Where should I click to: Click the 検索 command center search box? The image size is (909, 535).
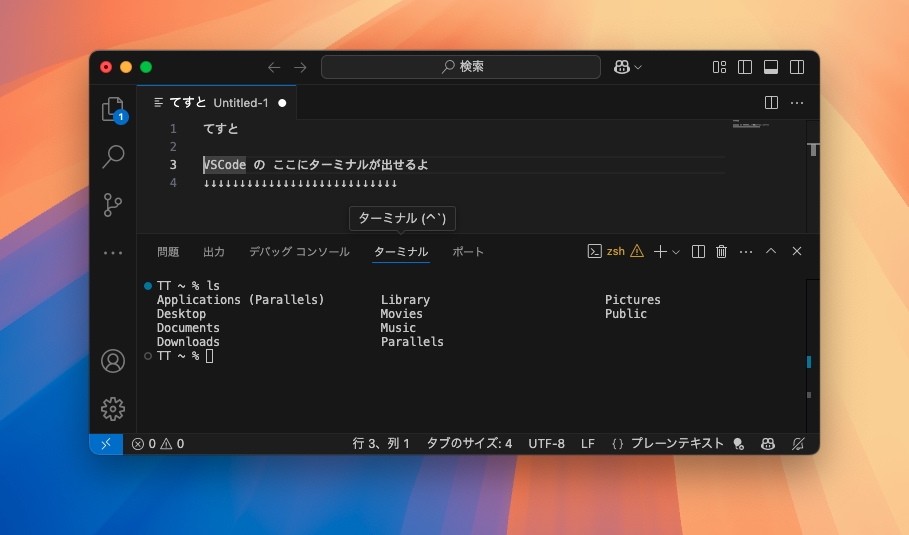click(461, 67)
